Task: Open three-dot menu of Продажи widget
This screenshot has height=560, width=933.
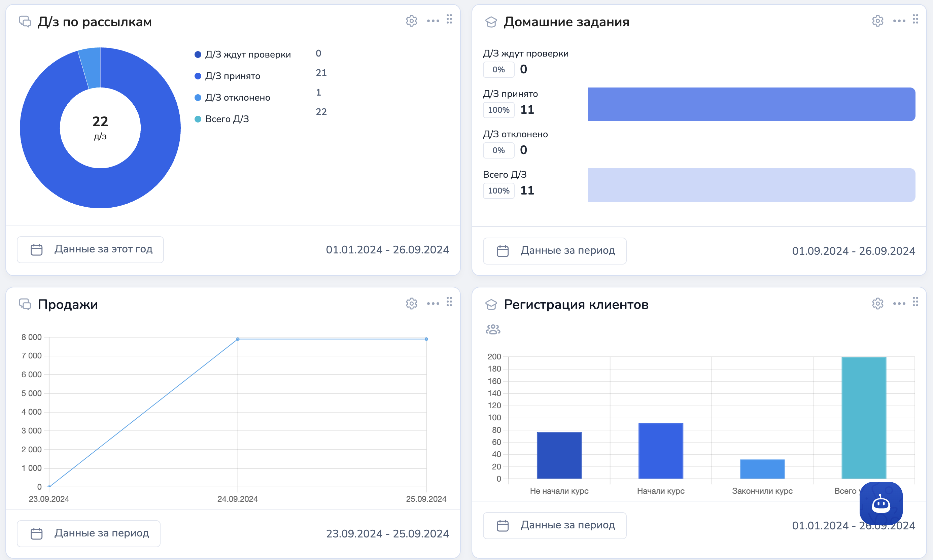Action: 433,304
